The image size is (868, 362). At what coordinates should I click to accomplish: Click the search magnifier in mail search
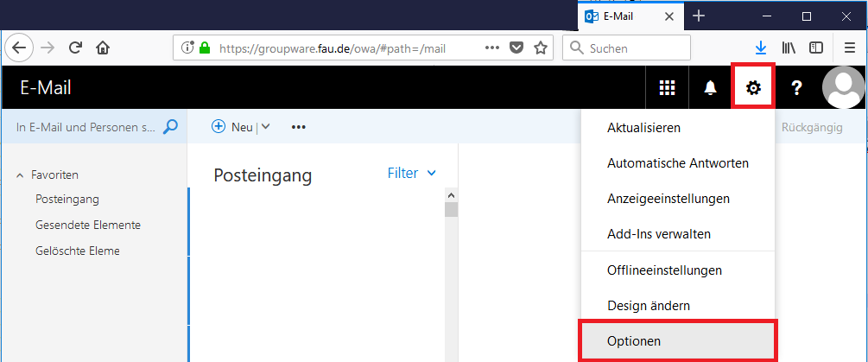(170, 127)
